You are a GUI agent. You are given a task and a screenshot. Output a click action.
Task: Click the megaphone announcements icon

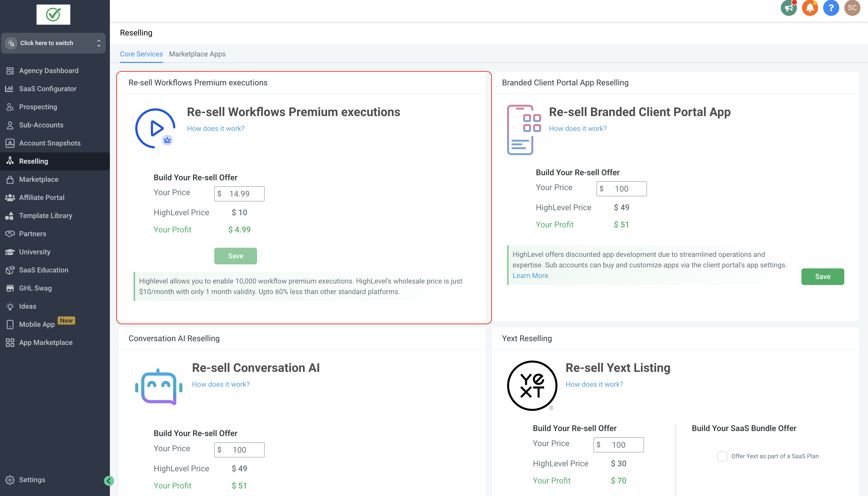(x=789, y=8)
